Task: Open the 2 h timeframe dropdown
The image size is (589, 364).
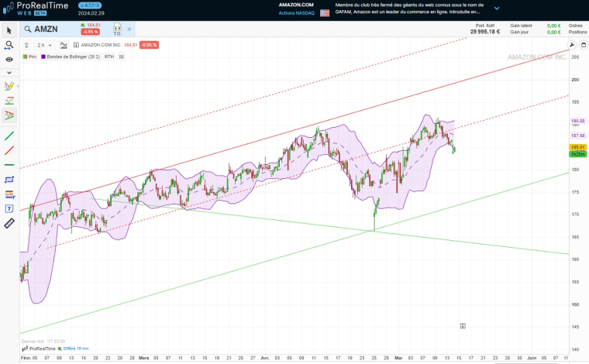Action: coord(44,45)
